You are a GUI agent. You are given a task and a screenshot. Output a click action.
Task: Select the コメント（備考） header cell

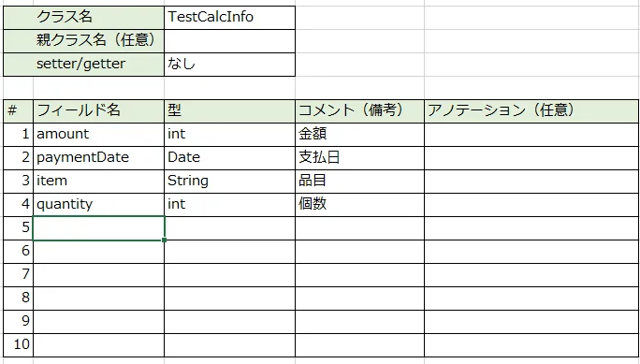359,110
